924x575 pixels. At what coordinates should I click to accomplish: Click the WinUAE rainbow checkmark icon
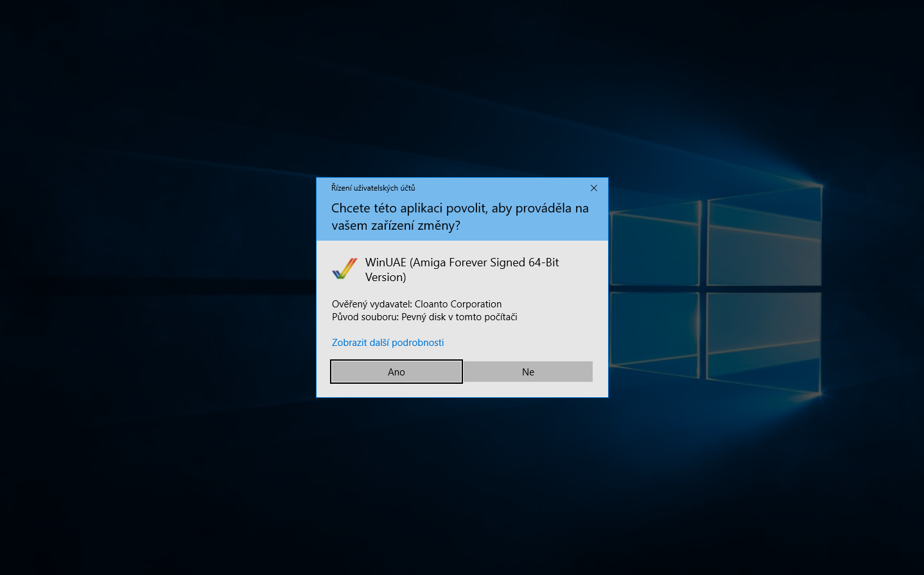(x=344, y=269)
